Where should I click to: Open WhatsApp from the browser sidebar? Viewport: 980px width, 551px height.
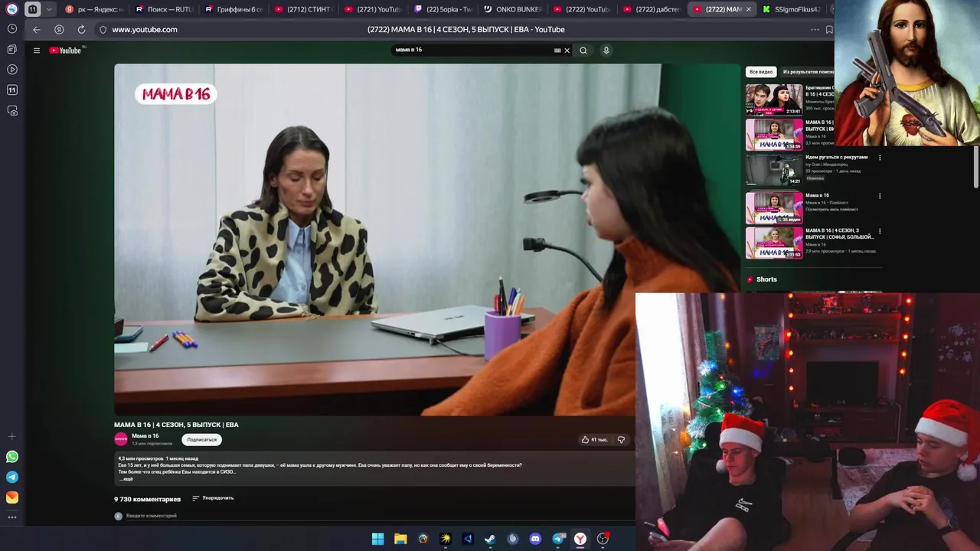pyautogui.click(x=12, y=457)
